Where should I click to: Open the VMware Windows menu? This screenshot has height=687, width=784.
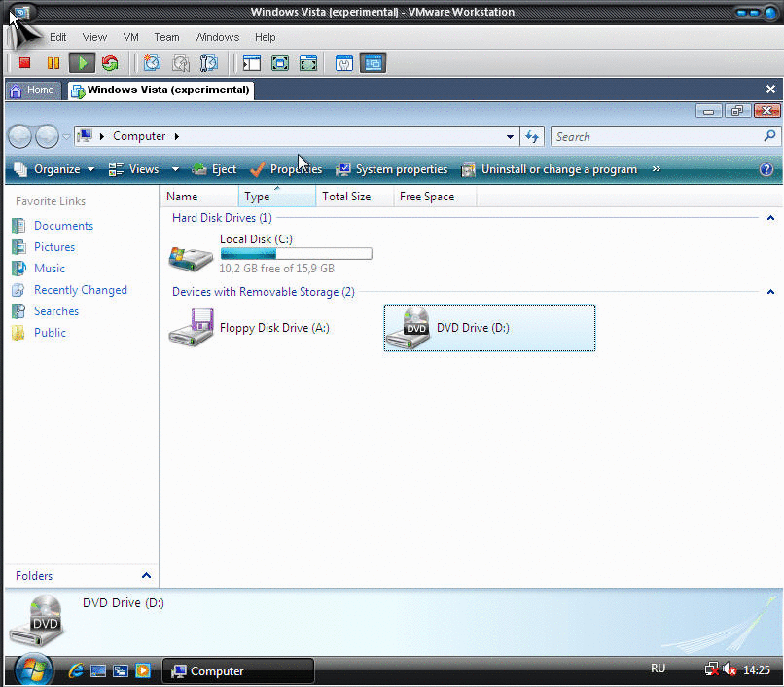[217, 37]
